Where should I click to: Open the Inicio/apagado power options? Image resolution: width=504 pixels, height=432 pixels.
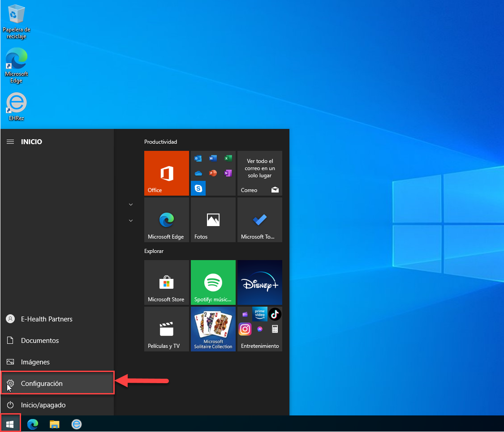point(57,405)
